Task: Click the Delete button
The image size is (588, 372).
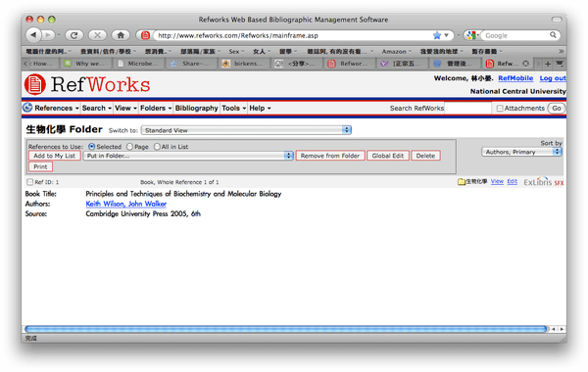Action: click(x=425, y=156)
